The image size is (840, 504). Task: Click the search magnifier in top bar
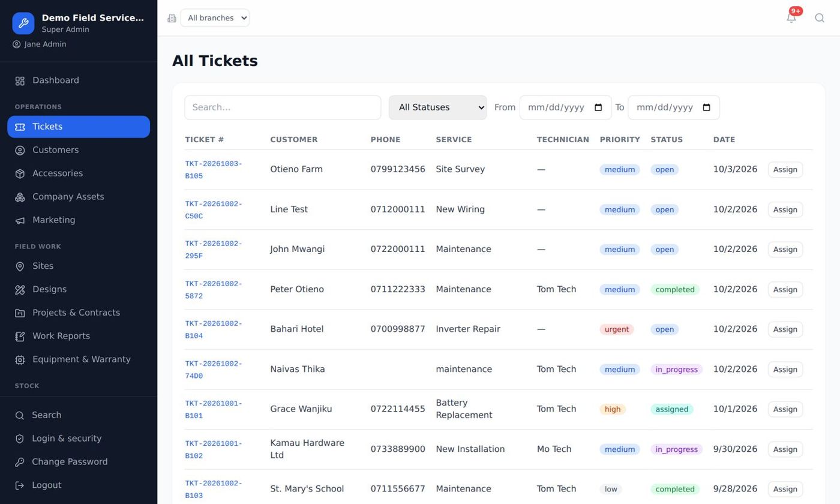[820, 18]
